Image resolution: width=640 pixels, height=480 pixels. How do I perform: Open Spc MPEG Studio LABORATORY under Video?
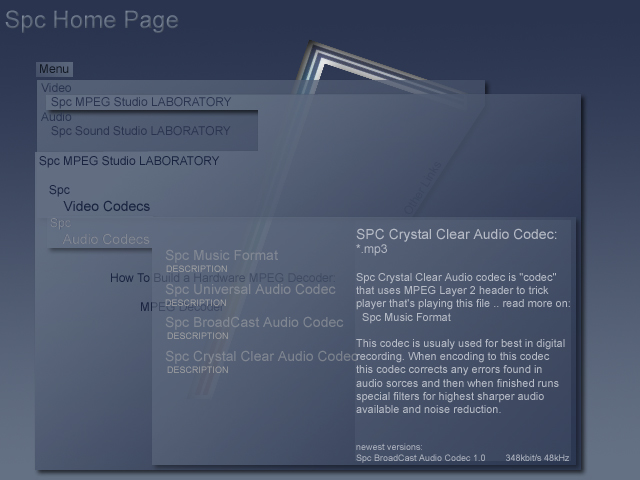click(141, 102)
